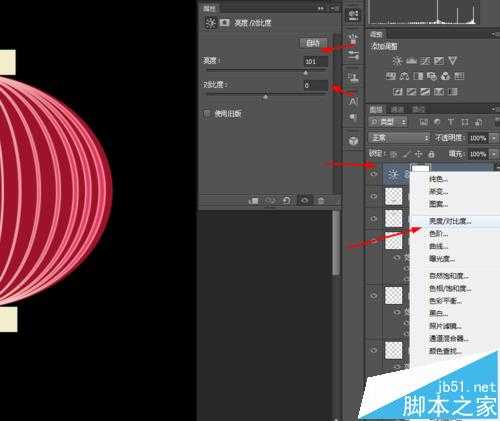
Task: Delete adjustment layer with Properties trash icon
Action: click(321, 201)
